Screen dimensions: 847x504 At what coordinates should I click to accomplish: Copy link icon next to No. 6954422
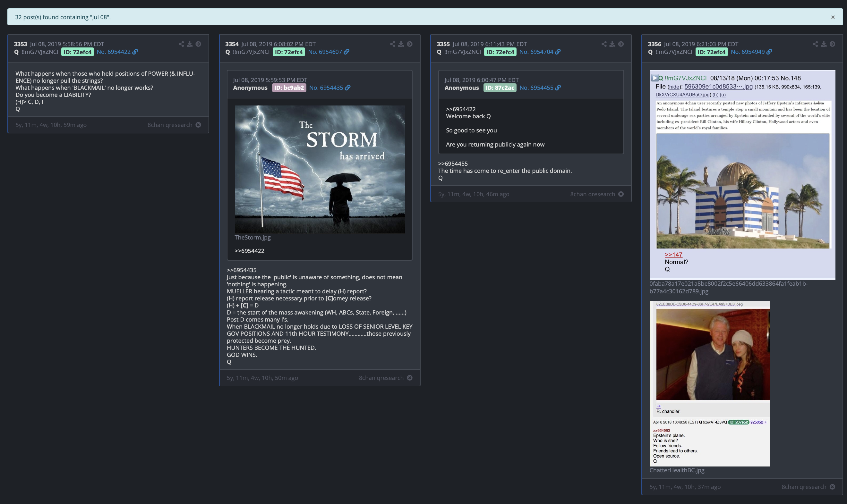pos(135,52)
